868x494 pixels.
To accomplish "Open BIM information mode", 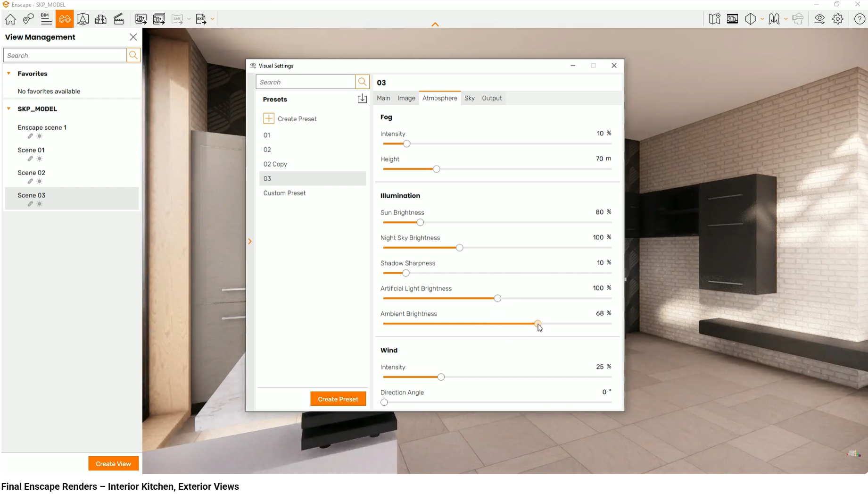I will click(x=46, y=19).
